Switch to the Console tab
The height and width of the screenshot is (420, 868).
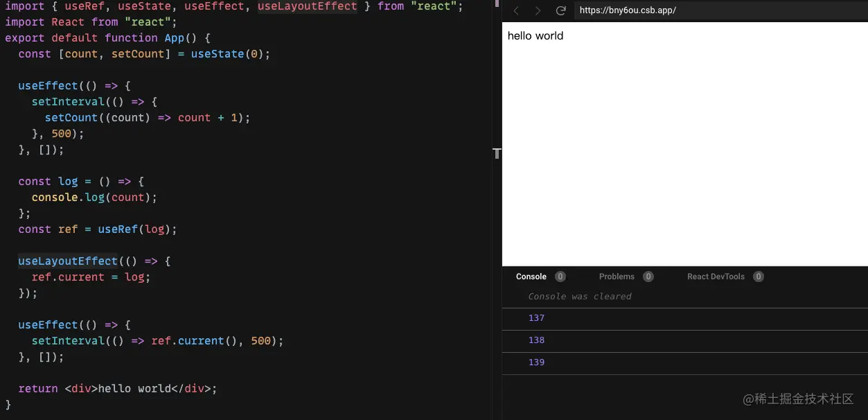click(x=531, y=277)
